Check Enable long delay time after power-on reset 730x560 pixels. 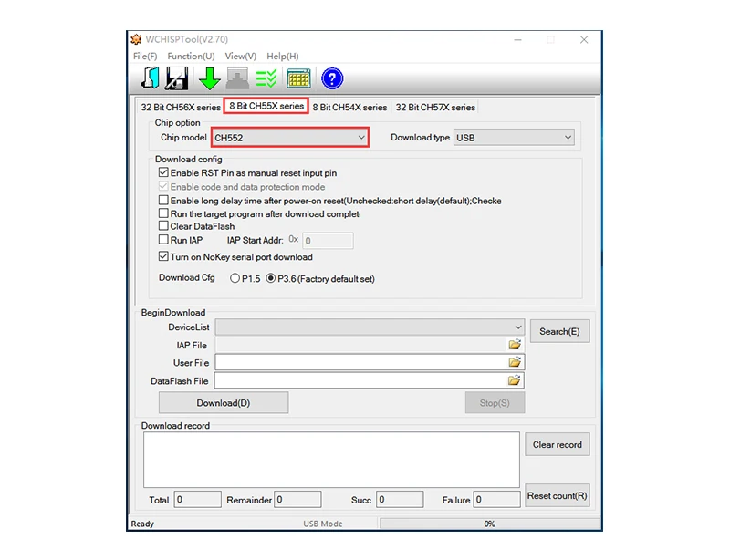(x=163, y=200)
